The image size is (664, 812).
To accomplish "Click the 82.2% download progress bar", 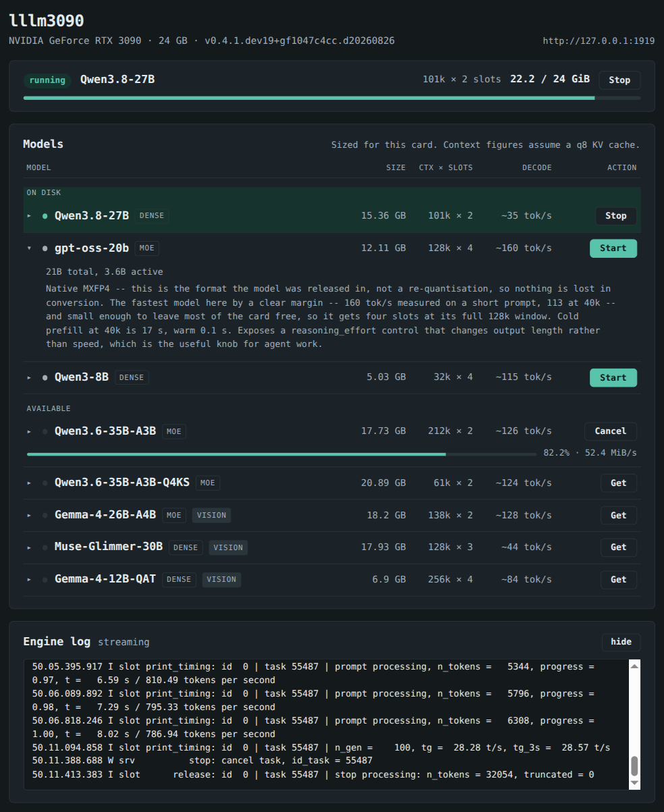I will [282, 454].
